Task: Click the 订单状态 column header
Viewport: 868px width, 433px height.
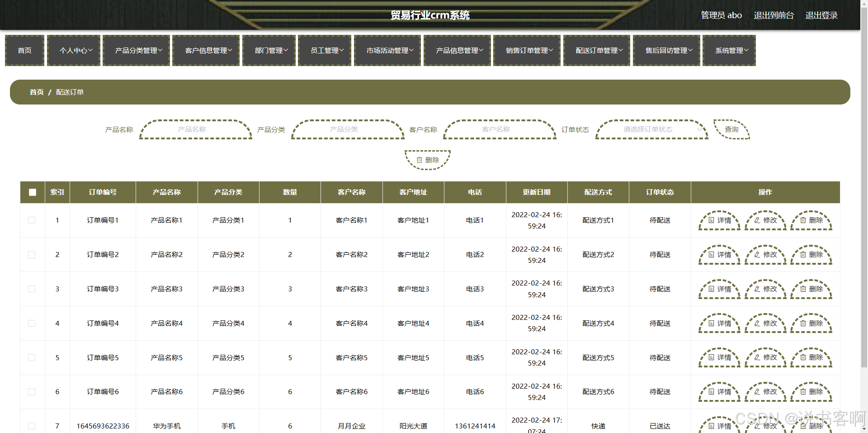Action: point(660,192)
